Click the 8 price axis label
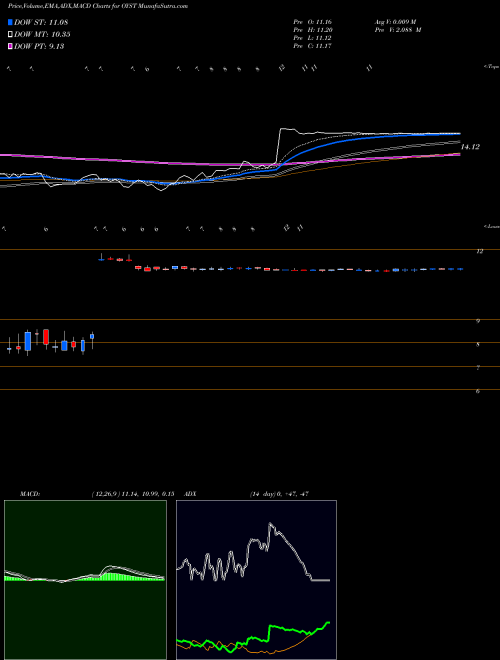The width and height of the screenshot is (500, 660). [x=478, y=345]
